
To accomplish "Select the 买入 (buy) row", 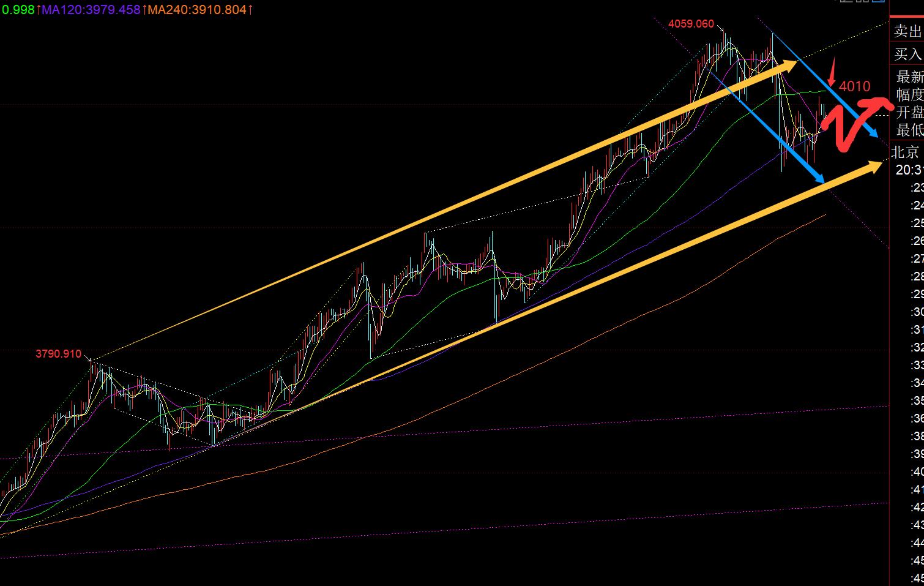I will tap(907, 54).
